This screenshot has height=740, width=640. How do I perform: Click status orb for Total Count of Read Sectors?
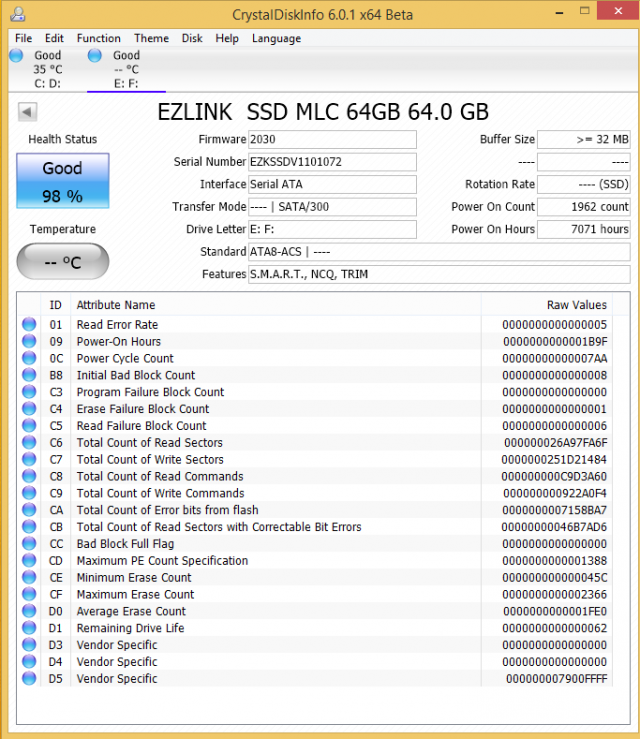(x=29, y=442)
